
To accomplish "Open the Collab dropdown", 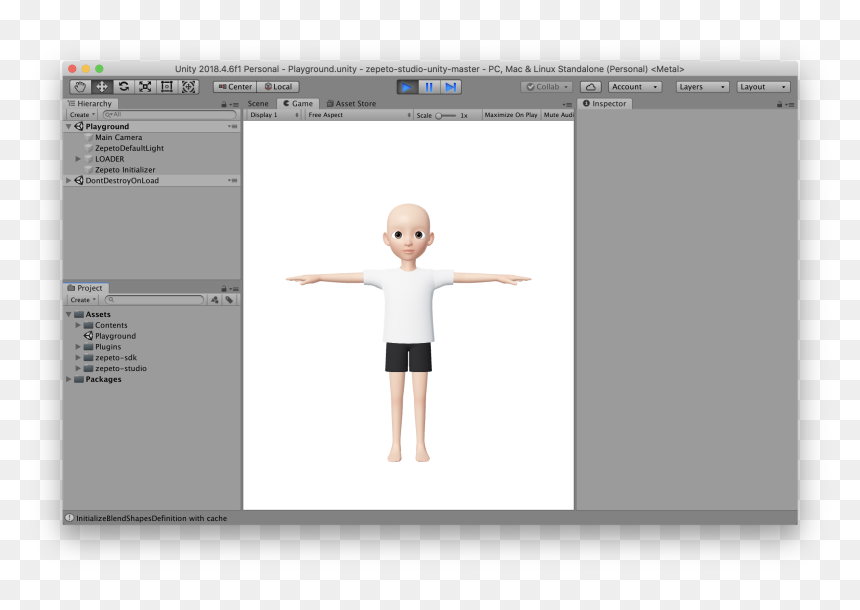I will (546, 87).
